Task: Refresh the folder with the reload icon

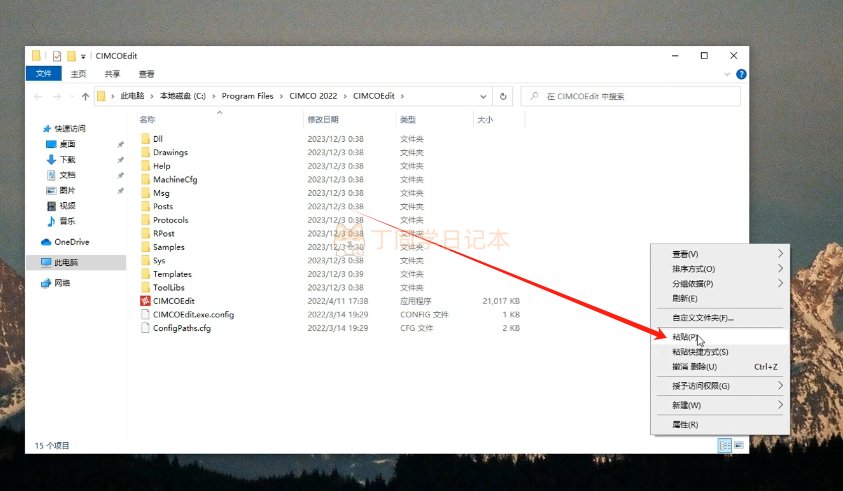Action: (503, 96)
